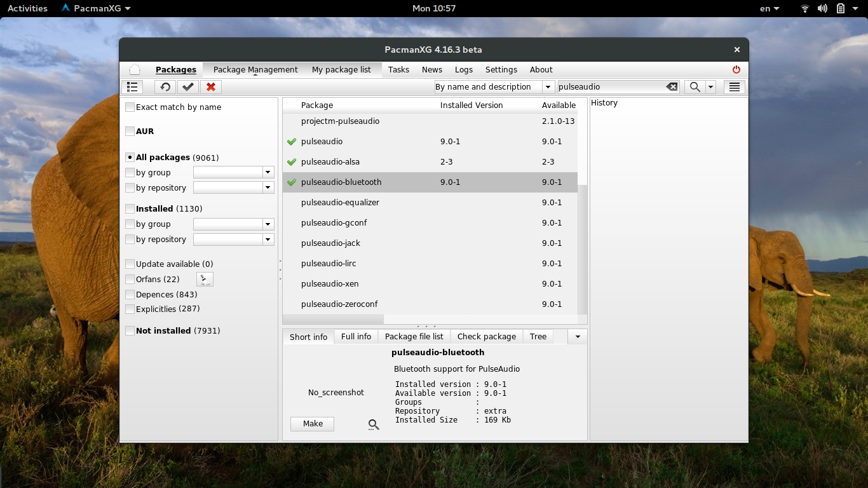Select the projectm-pulseaudio row
This screenshot has height=488, width=868.
tap(430, 121)
